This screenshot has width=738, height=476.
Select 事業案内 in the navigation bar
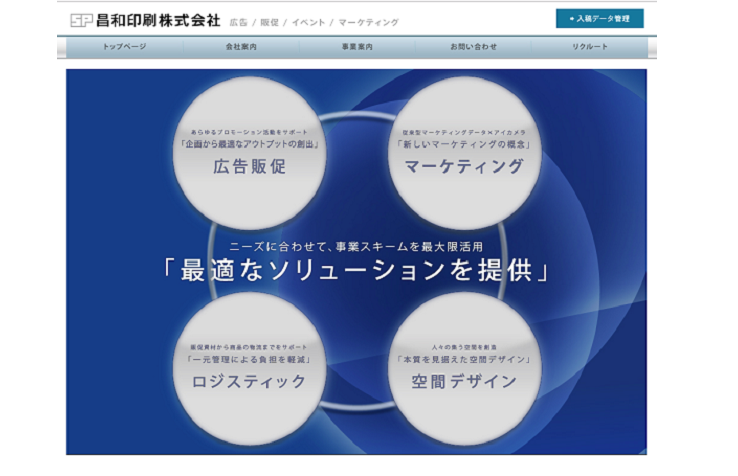pyautogui.click(x=356, y=47)
